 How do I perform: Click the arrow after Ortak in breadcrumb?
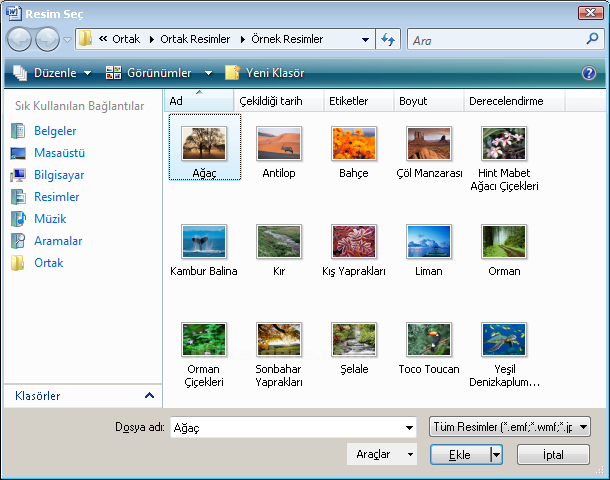(151, 39)
